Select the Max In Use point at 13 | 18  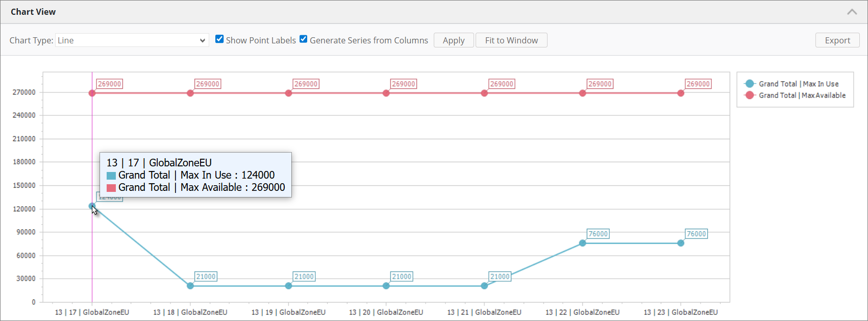(190, 286)
